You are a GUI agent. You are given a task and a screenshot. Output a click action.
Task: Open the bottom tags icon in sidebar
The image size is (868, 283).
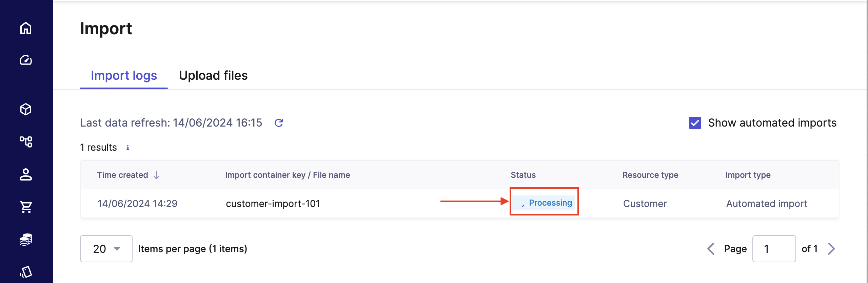tap(26, 272)
